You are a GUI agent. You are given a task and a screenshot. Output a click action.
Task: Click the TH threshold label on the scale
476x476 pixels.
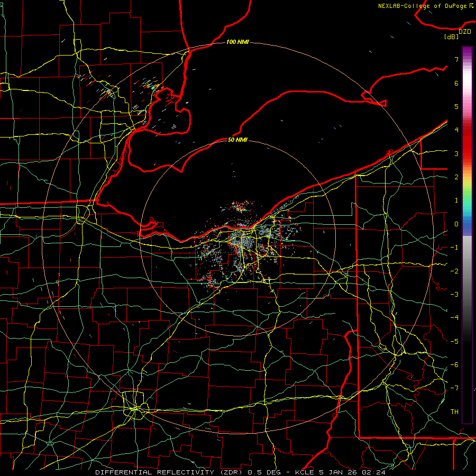(x=454, y=412)
